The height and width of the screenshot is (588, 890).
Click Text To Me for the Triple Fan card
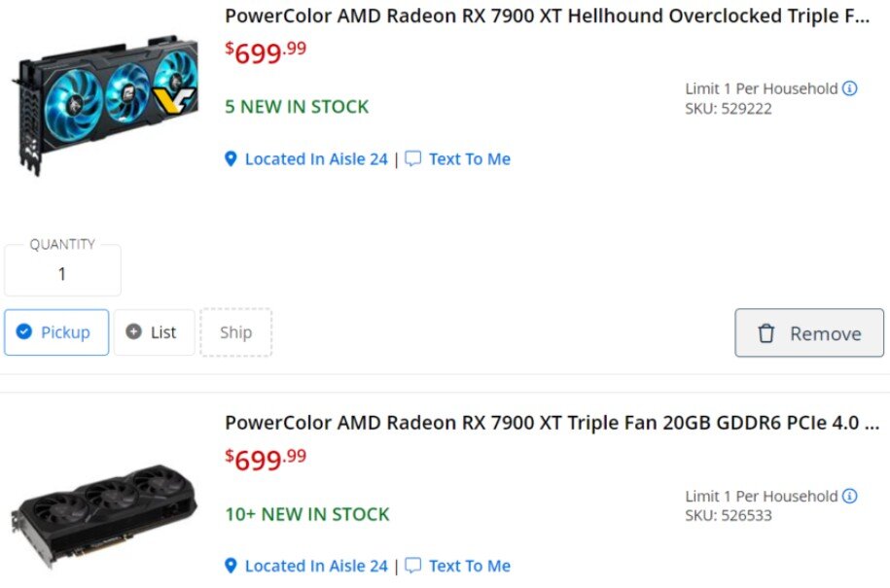[x=469, y=566]
